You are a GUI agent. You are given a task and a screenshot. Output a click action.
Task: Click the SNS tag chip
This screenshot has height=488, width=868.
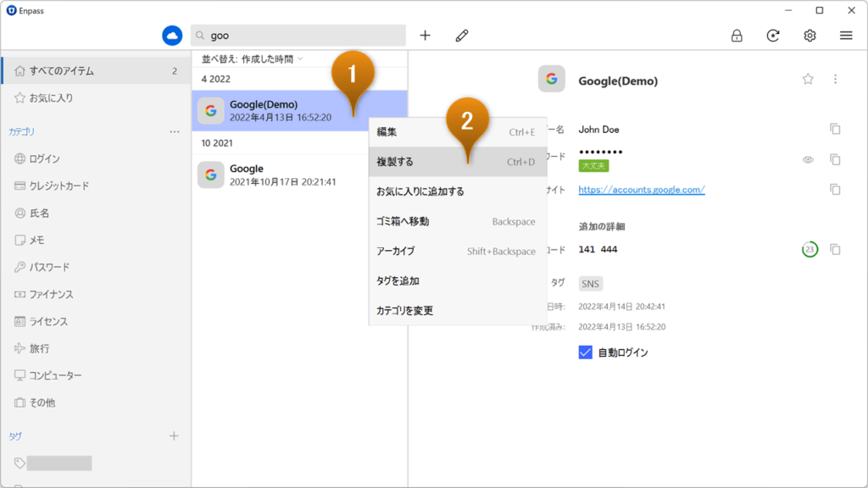click(590, 284)
